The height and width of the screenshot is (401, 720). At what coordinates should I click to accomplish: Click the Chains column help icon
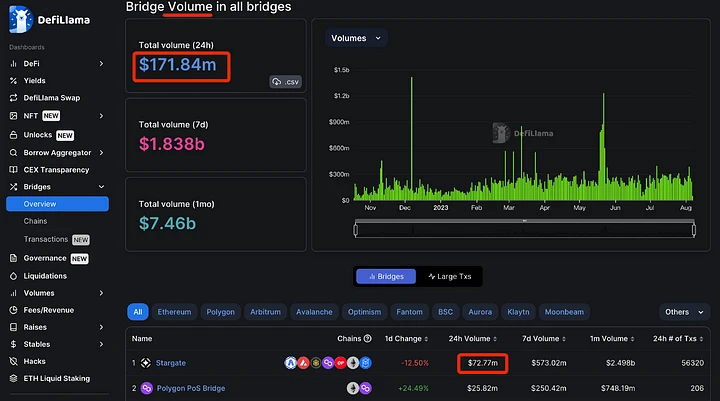click(368, 338)
